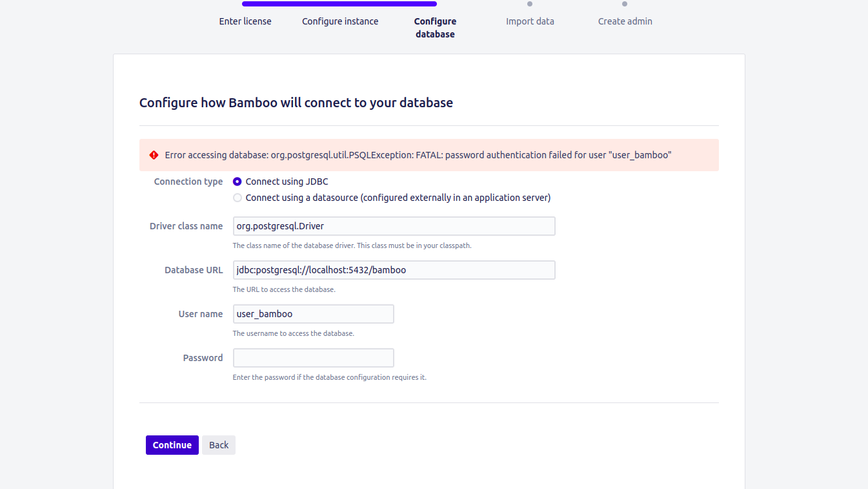Click the purple setup progress bar

coord(340,4)
